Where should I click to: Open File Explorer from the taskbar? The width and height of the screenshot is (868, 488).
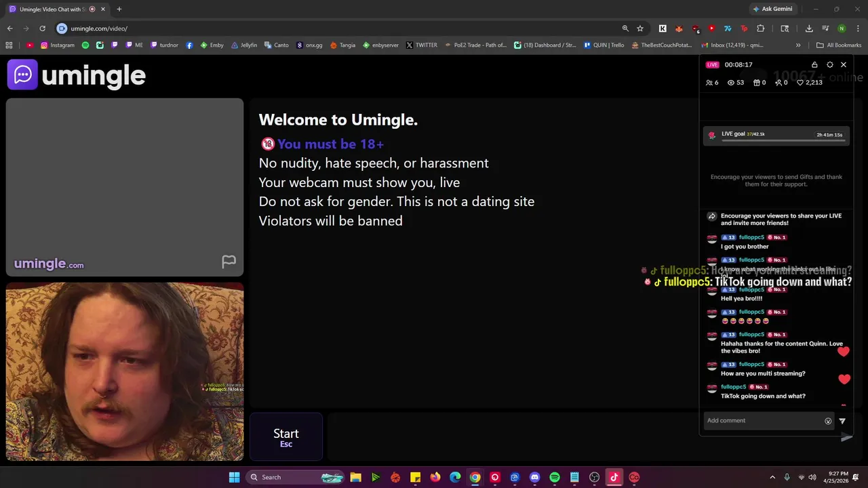[355, 477]
